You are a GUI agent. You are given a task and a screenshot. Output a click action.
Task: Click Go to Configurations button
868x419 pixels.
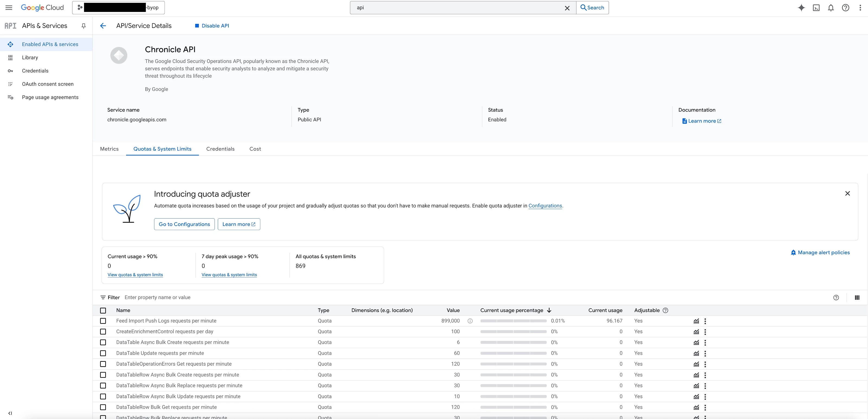pyautogui.click(x=184, y=224)
